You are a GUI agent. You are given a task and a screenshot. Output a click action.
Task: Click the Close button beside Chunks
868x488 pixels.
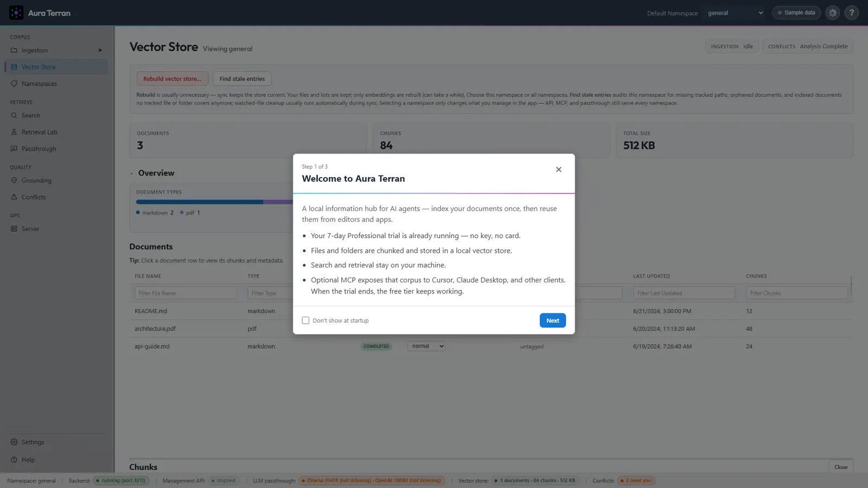click(840, 467)
